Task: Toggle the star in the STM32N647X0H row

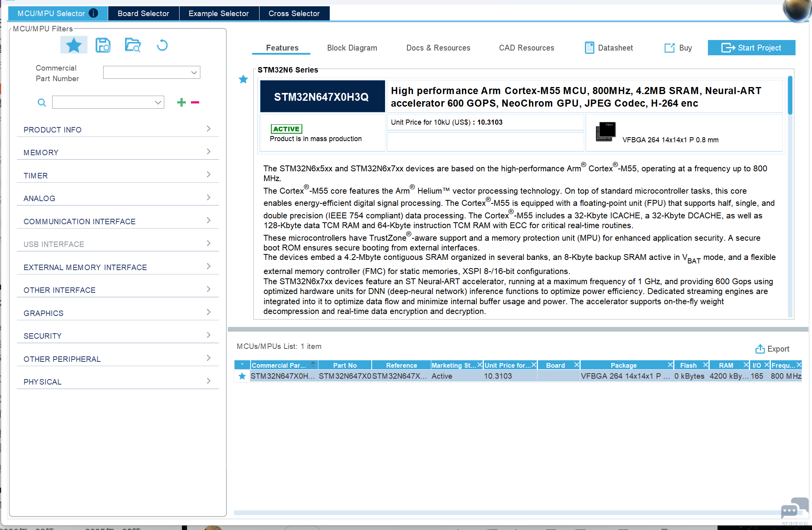Action: point(242,376)
